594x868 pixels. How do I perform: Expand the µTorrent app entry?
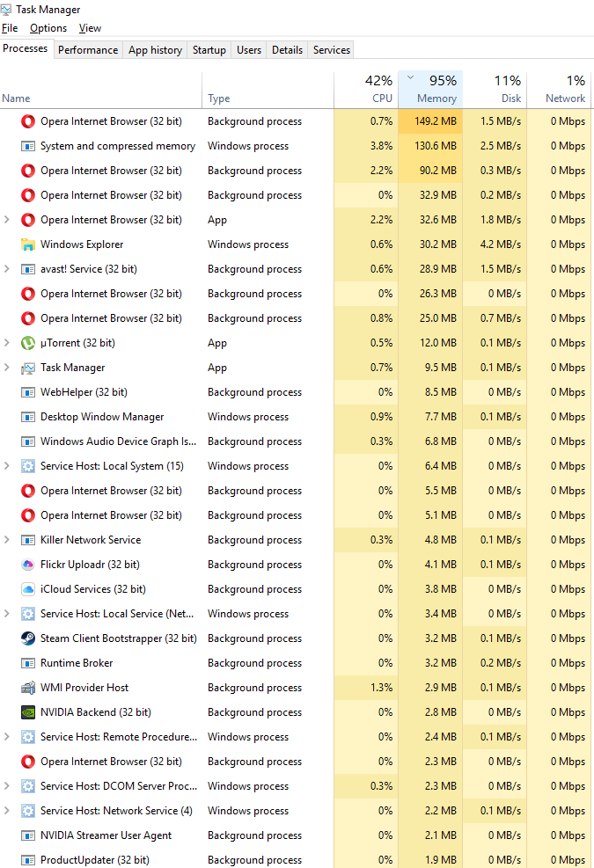pyautogui.click(x=7, y=343)
